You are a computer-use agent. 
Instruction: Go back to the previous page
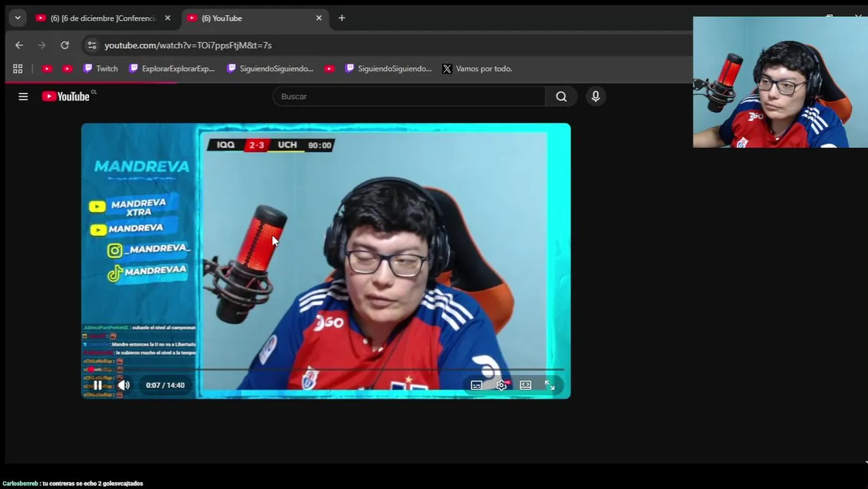point(19,46)
